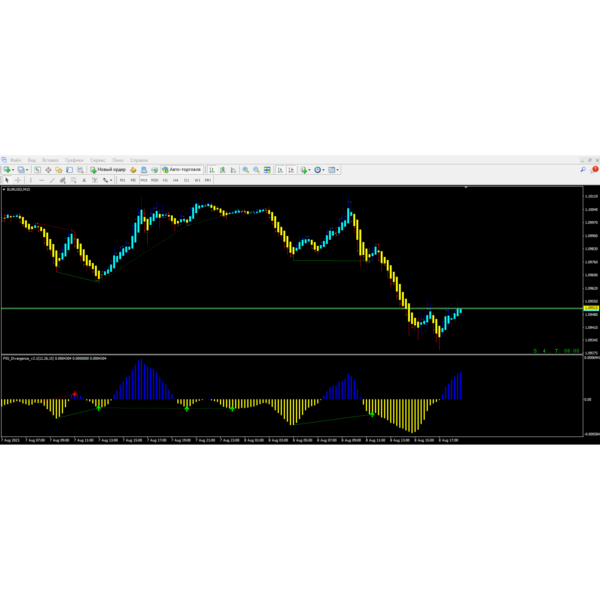
Task: Select the Equidistant Channel tool
Action: click(63, 180)
